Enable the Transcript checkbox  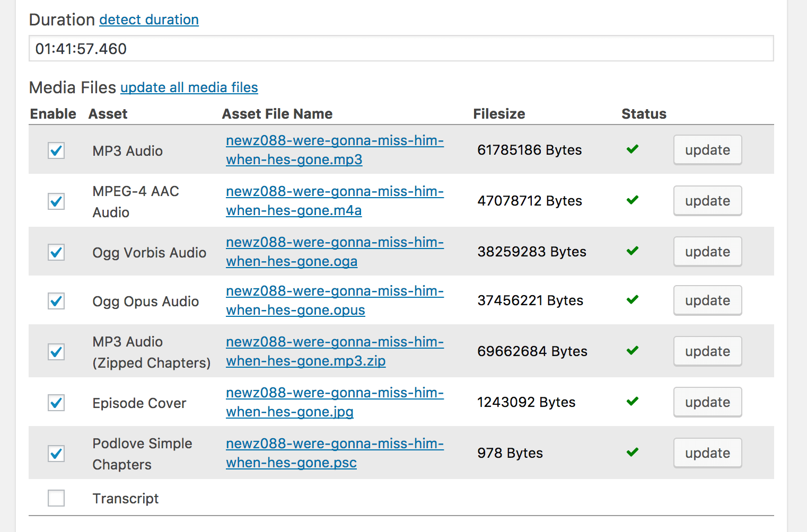pyautogui.click(x=56, y=498)
